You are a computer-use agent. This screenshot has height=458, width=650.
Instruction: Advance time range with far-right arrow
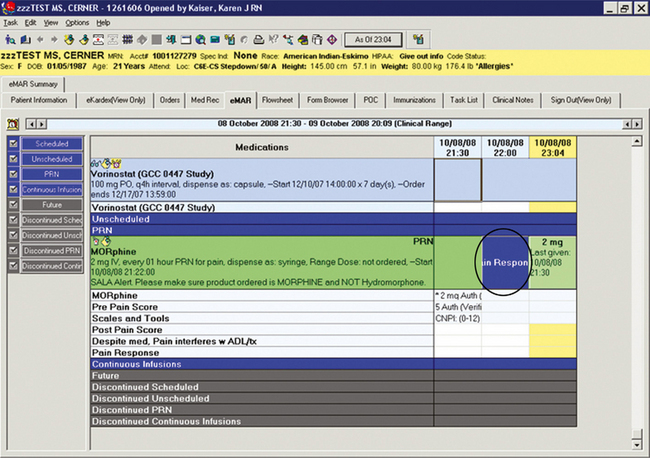pyautogui.click(x=637, y=124)
